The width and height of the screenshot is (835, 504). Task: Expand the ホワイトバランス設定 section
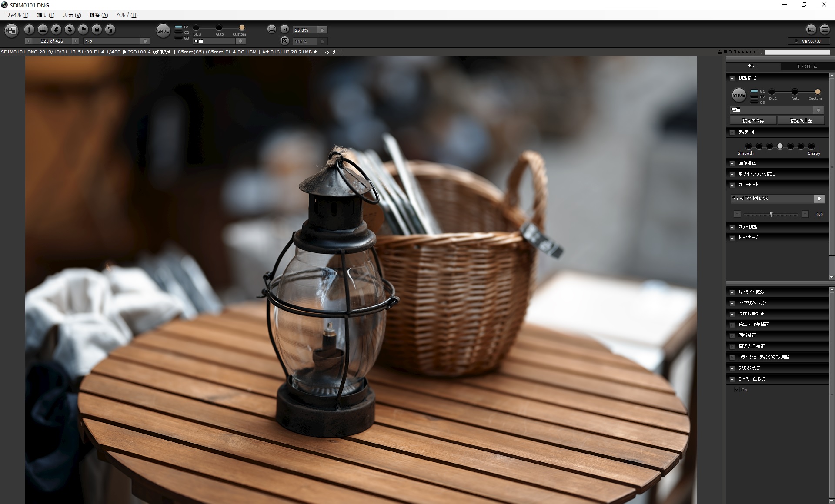point(732,174)
